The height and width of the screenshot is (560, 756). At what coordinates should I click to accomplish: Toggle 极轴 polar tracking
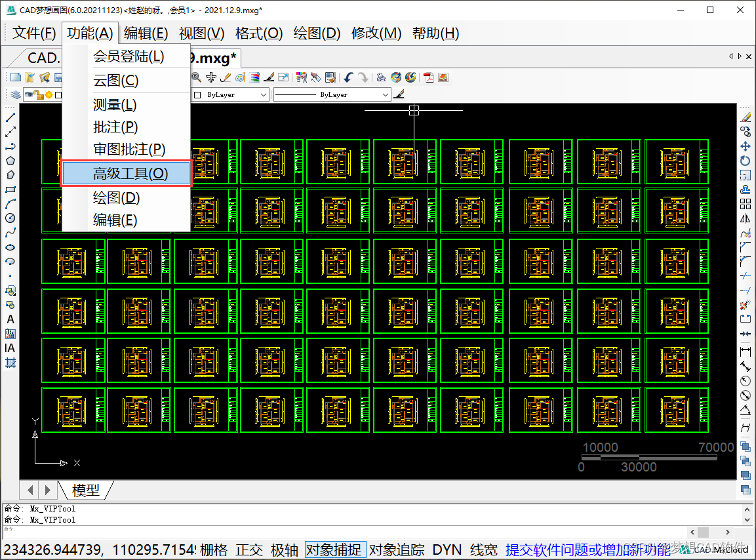(284, 550)
